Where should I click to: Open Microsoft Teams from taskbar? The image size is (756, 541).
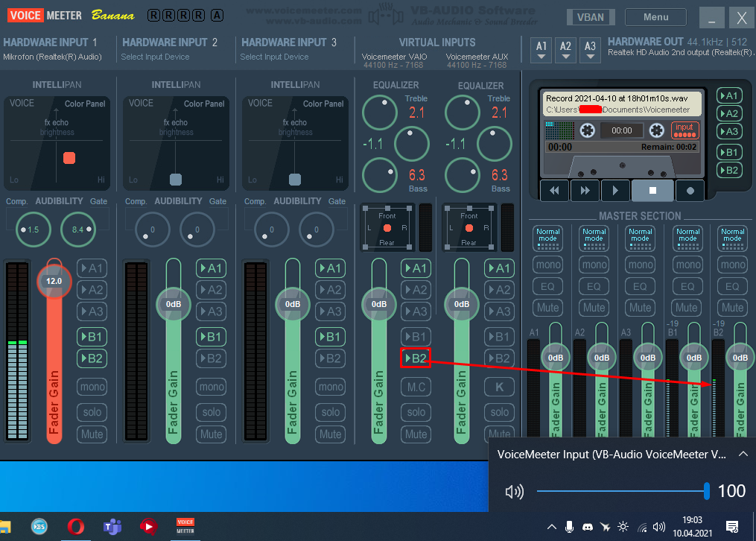click(112, 527)
